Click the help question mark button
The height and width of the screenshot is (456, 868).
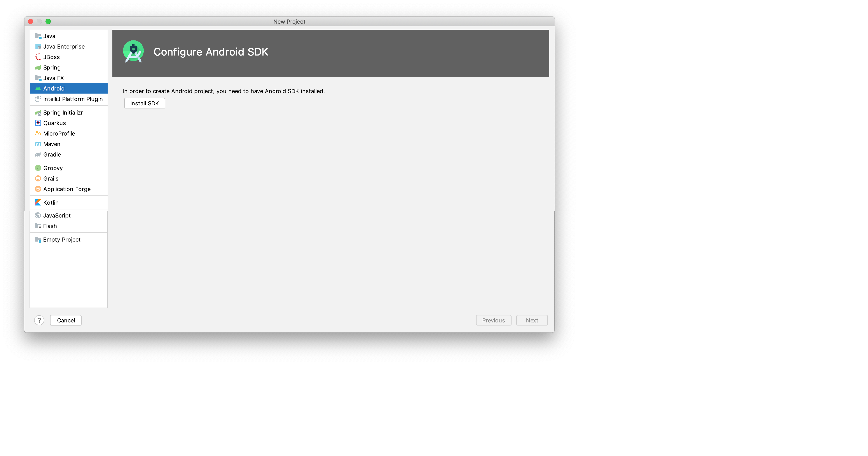click(x=39, y=320)
